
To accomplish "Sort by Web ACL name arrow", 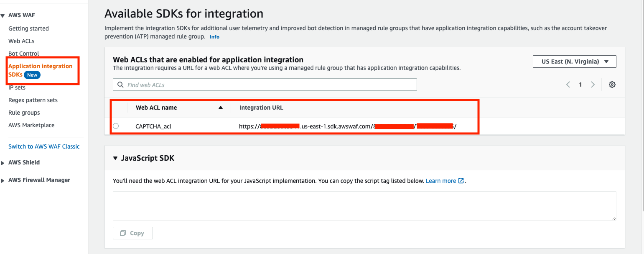I will [x=221, y=108].
